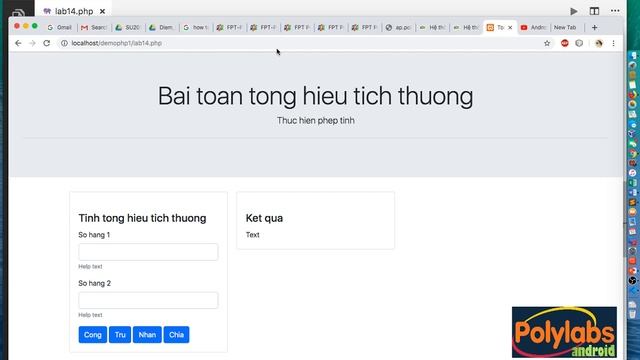Viewport: 640px width, 360px height.
Task: Click the 'Text' result placeholder
Action: coord(252,235)
